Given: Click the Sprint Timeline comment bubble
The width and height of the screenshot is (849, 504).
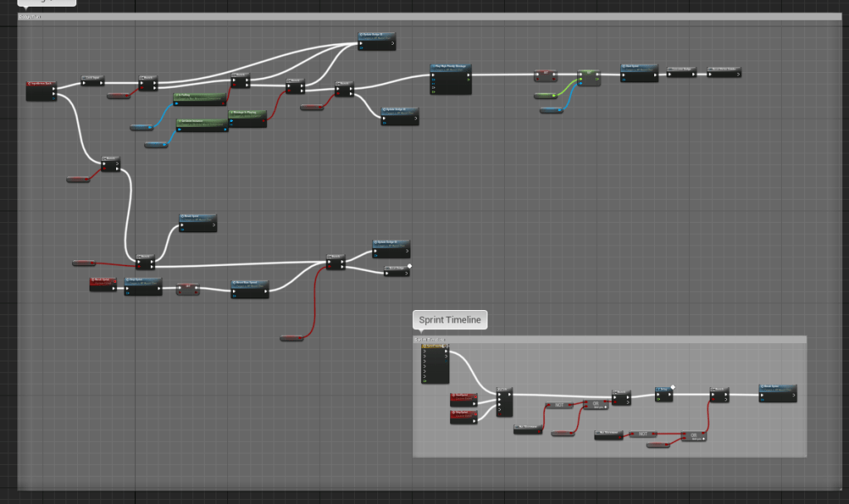Looking at the screenshot, I should pyautogui.click(x=449, y=320).
